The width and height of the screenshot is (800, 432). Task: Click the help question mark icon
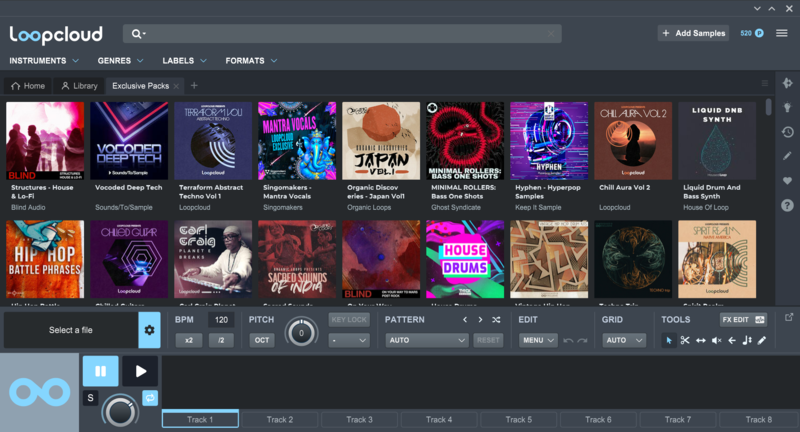[788, 205]
